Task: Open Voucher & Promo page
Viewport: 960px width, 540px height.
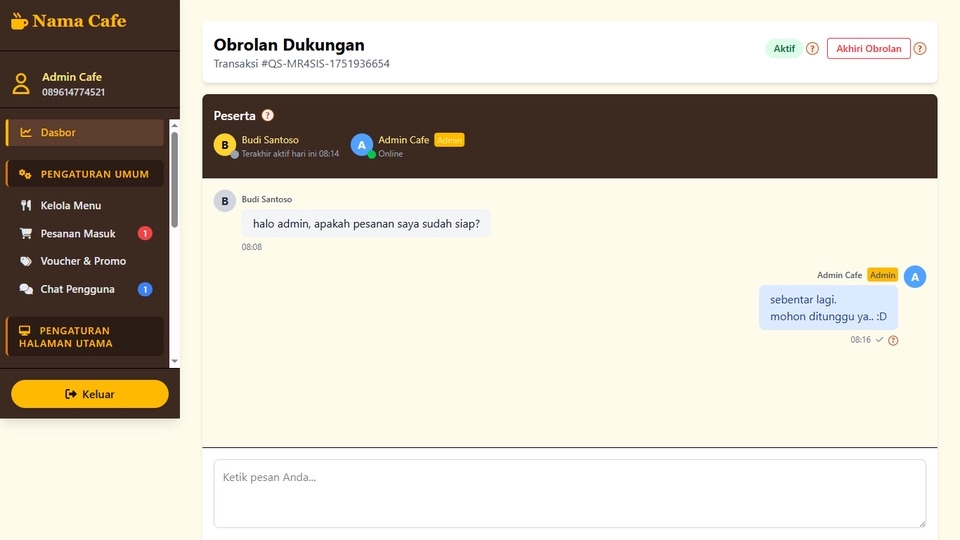Action: click(x=83, y=261)
